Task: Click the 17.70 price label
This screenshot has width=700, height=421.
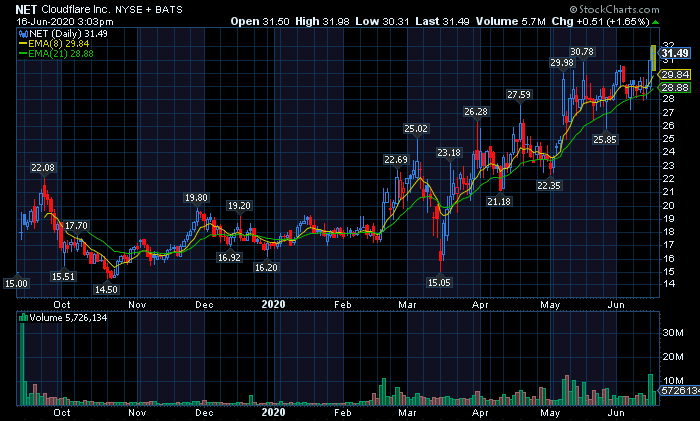Action: coord(76,226)
